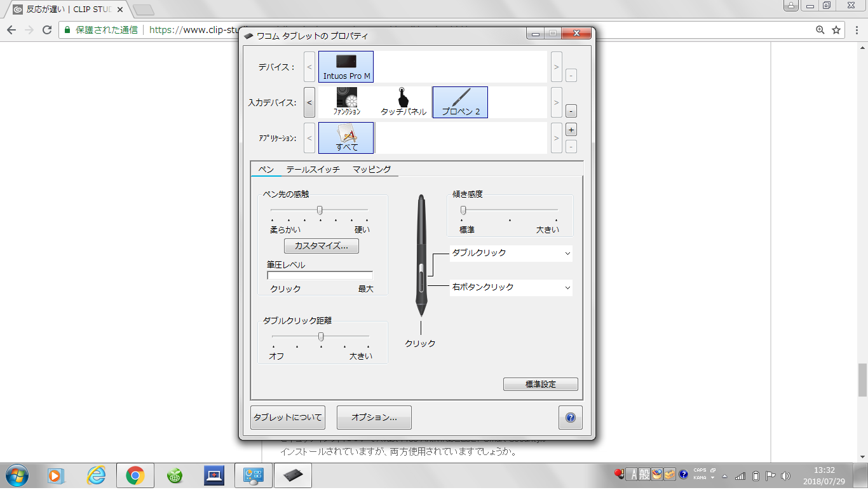Switch to Wacom tablet taskbar item
Image resolution: width=868 pixels, height=490 pixels.
tap(293, 475)
